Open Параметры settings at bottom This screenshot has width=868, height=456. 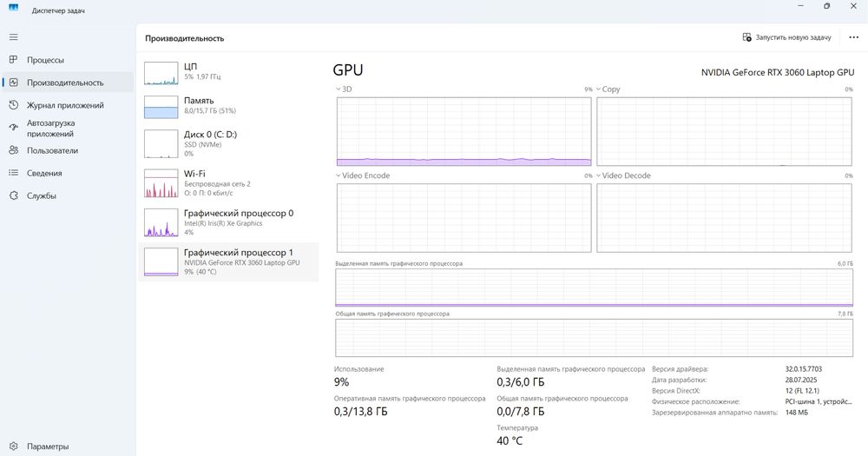point(13,446)
